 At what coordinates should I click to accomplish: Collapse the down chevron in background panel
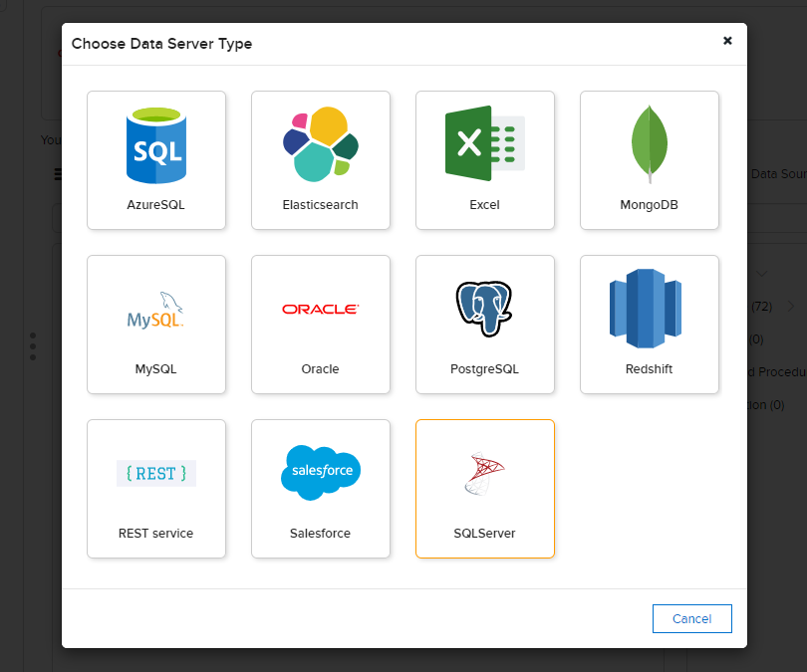[762, 274]
